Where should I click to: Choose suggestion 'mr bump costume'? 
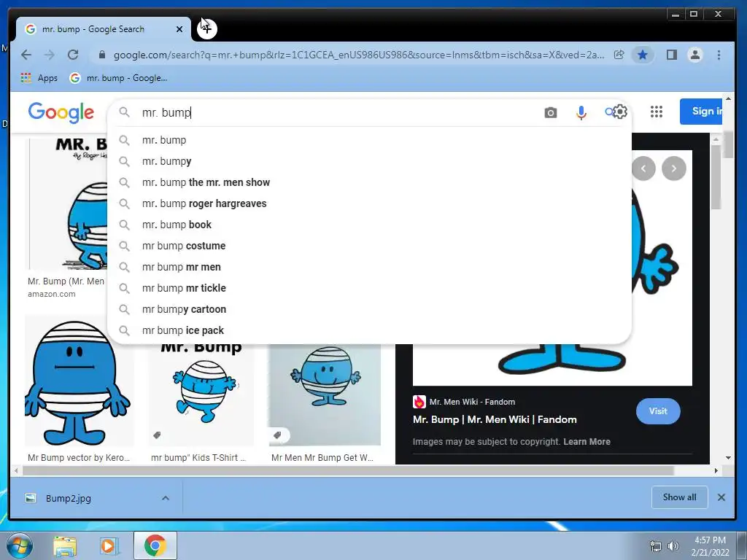click(369, 246)
